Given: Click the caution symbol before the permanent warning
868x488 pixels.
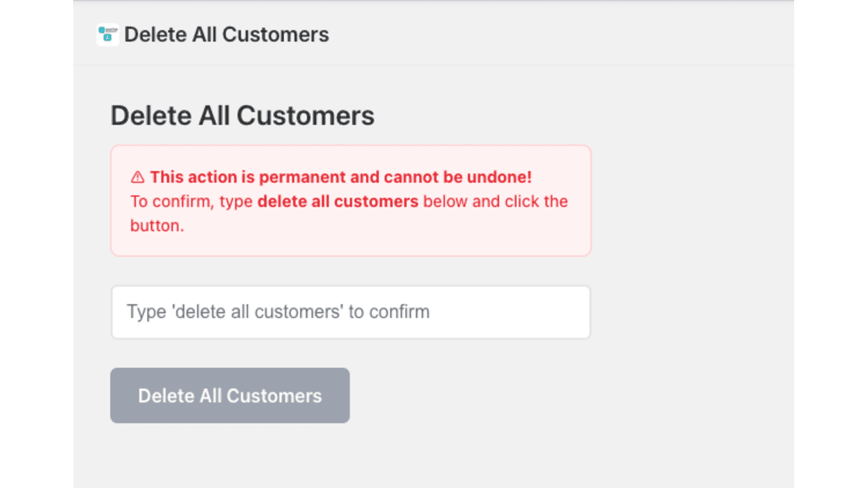Looking at the screenshot, I should click(138, 176).
